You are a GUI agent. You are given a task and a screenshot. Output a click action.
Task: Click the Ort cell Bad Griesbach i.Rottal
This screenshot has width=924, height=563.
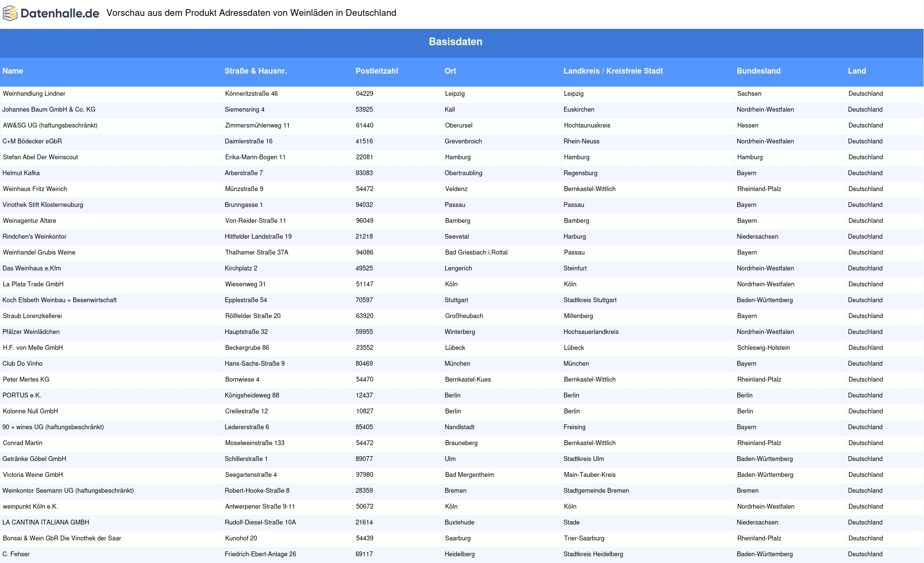coord(476,253)
